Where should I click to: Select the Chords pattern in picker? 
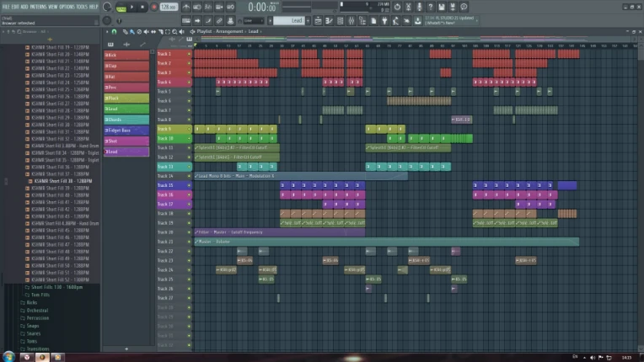click(126, 120)
